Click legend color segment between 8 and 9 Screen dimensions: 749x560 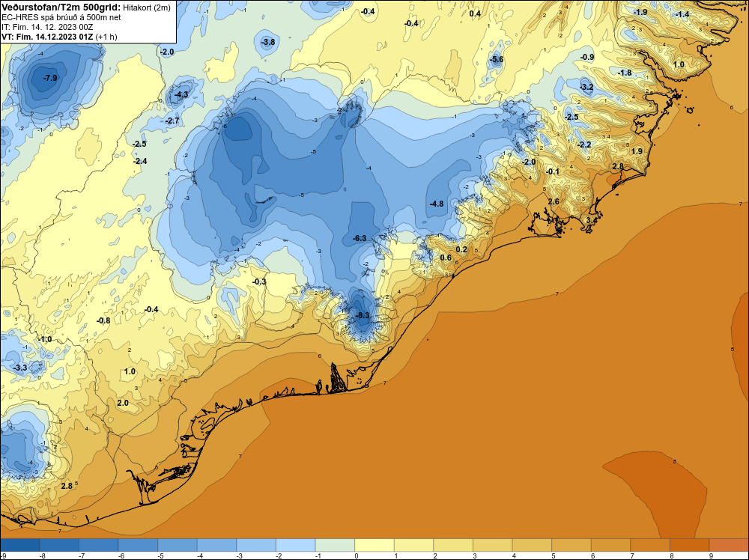pos(689,545)
